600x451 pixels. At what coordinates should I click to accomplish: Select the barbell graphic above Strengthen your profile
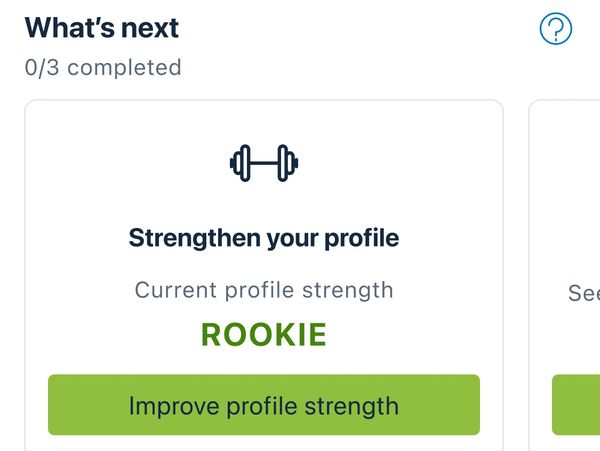pos(264,162)
